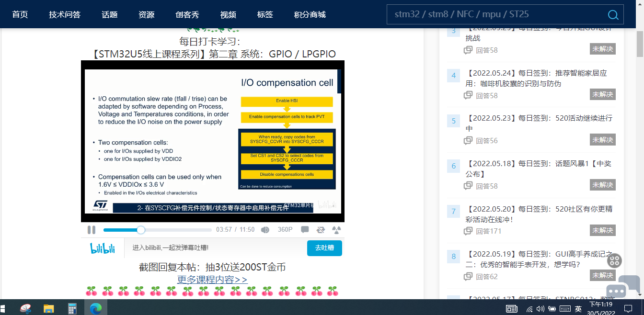The image size is (644, 315).
Task: Open the battery status tray icon
Action: [552, 309]
